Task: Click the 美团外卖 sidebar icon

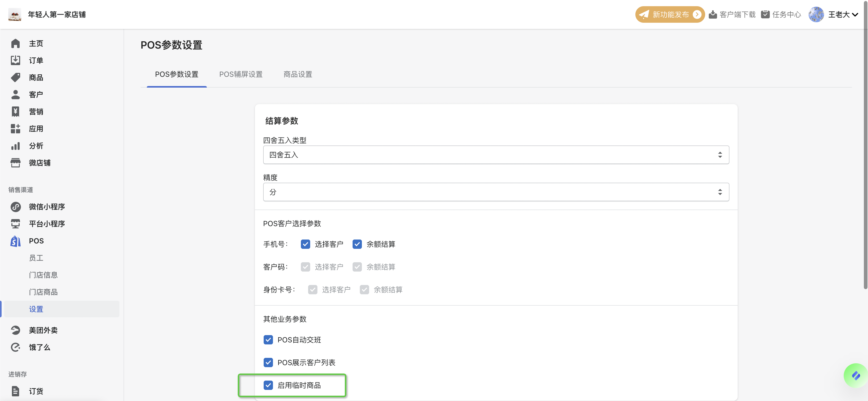Action: pos(16,330)
